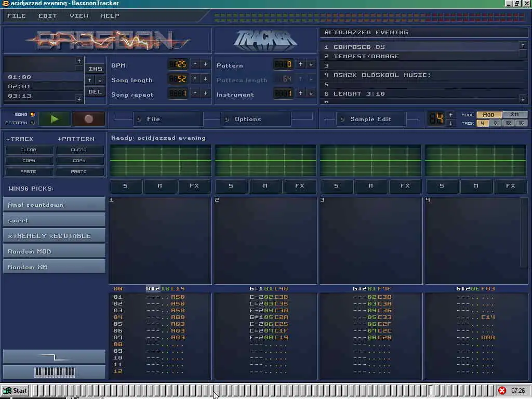532x399 pixels.
Task: Open the step waveform icon panel
Action: (54, 356)
